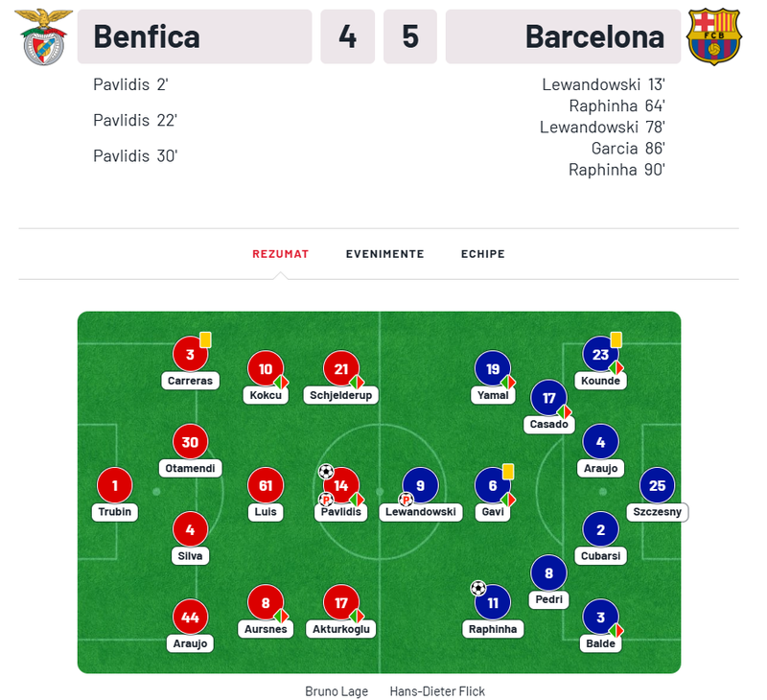Open Lewandowski 13' goal entry
The width and height of the screenshot is (767, 700).
click(x=603, y=84)
